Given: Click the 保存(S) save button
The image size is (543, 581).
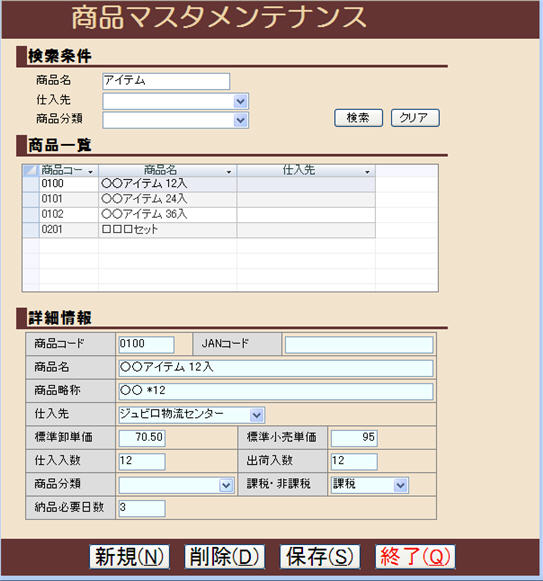Looking at the screenshot, I should (x=320, y=556).
